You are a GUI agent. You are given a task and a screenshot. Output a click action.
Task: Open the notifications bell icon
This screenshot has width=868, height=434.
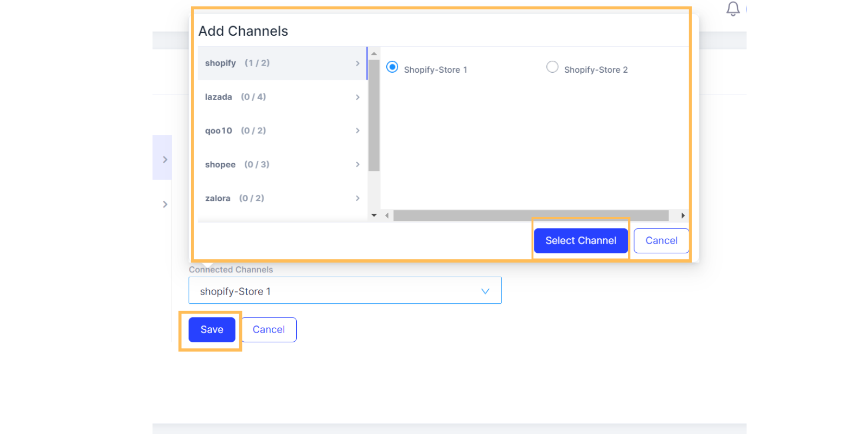click(733, 9)
